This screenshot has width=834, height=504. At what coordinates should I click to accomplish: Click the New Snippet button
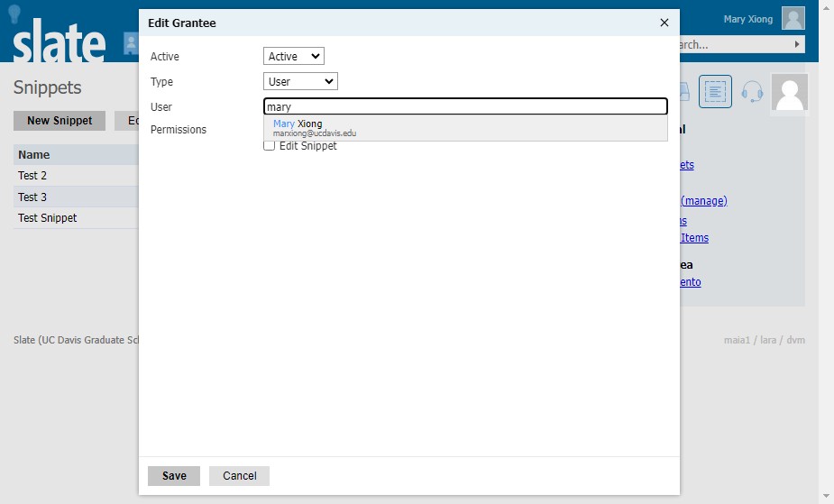[x=60, y=121]
